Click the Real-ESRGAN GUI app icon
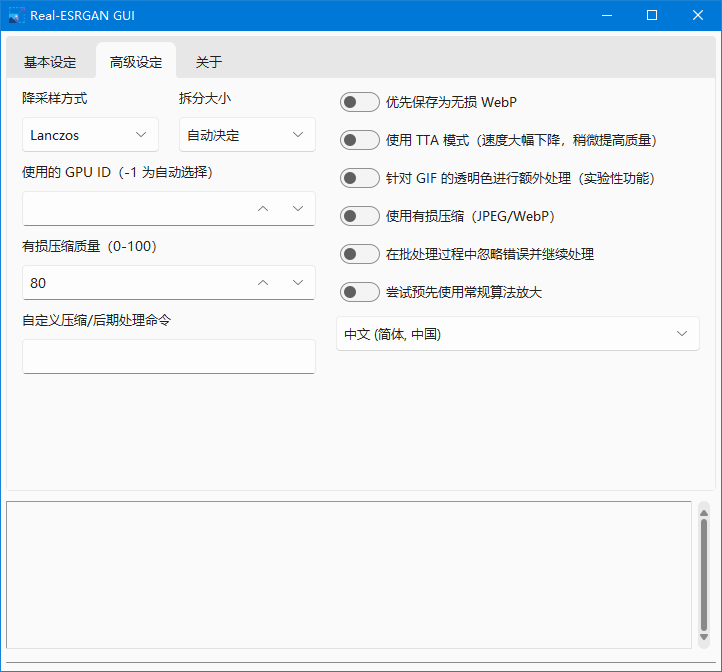Viewport: 722px width, 672px height. [x=17, y=16]
